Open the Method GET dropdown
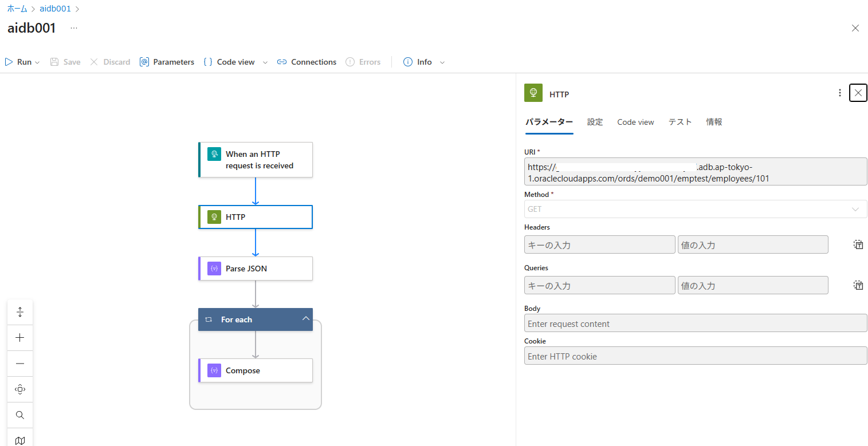Image resolution: width=868 pixels, height=446 pixels. coord(696,209)
